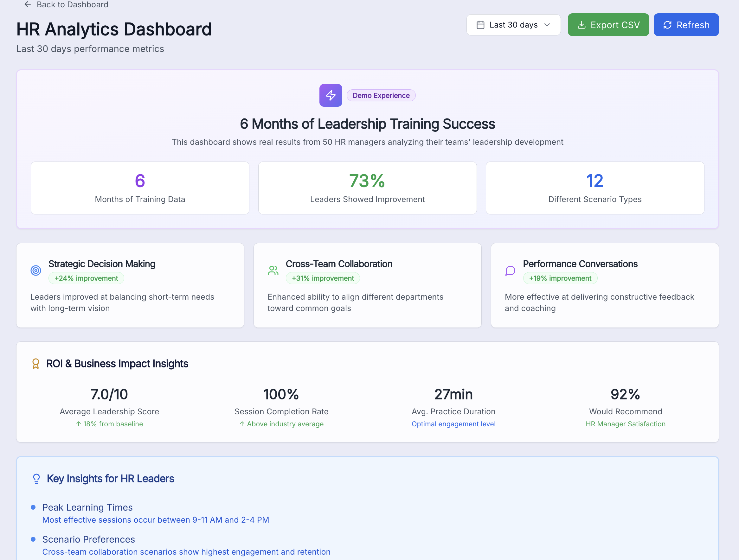The image size is (739, 560).
Task: Click the download icon on Export CSV
Action: tap(581, 25)
